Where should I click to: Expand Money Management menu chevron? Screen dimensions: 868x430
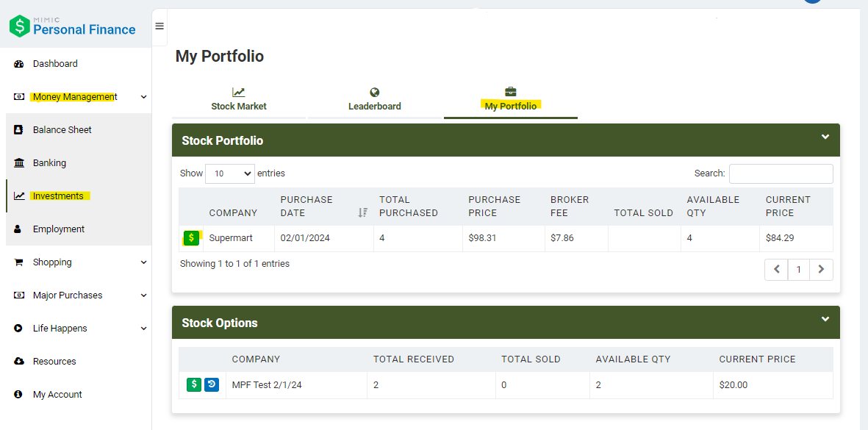144,97
